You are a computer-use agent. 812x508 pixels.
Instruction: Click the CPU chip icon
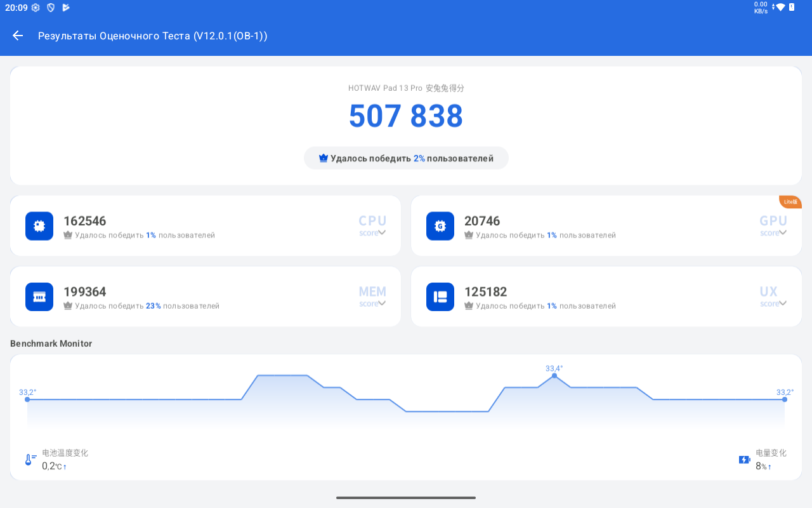pyautogui.click(x=39, y=226)
